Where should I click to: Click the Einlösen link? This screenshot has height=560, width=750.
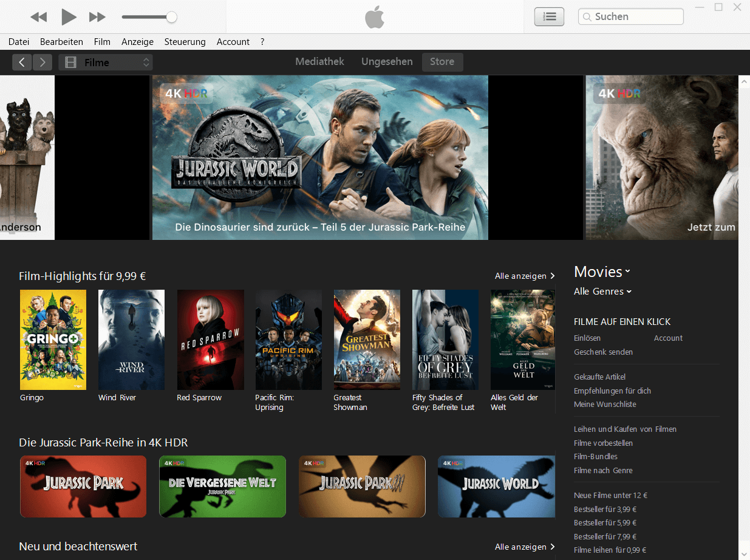coord(587,338)
